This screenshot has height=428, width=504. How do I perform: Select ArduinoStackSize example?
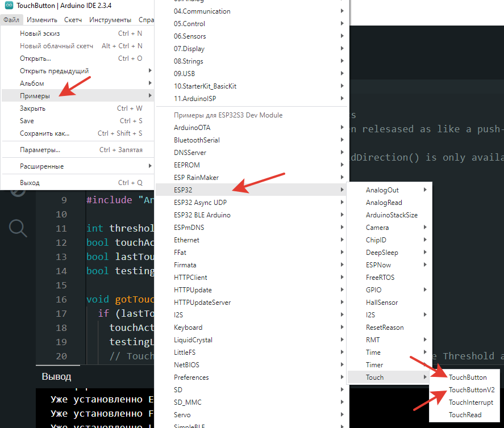(x=389, y=215)
